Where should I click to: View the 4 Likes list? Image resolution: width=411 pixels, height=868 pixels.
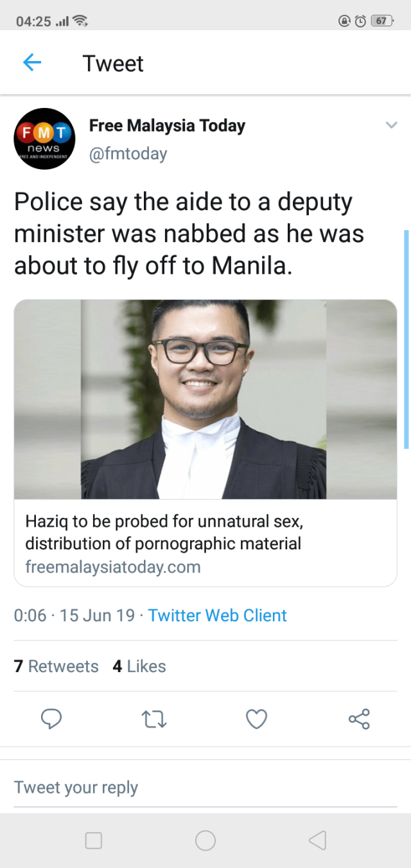[139, 666]
